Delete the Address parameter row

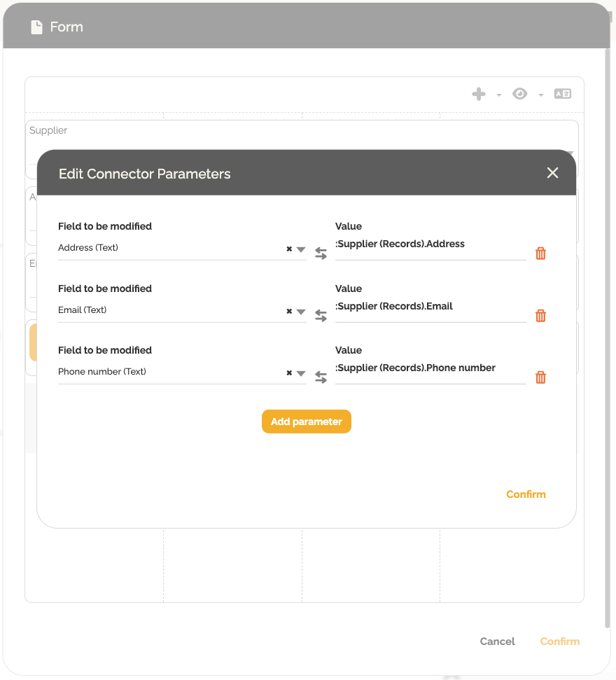[540, 254]
